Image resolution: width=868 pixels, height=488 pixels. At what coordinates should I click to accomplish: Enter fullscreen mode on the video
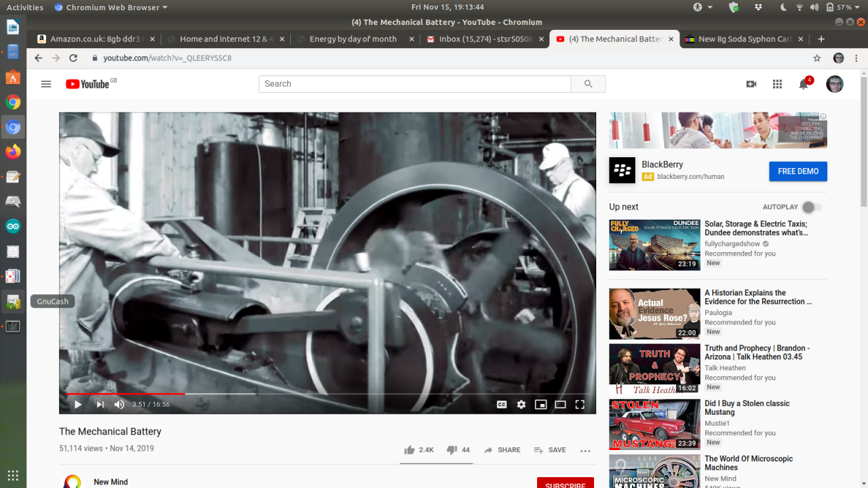[x=580, y=405]
